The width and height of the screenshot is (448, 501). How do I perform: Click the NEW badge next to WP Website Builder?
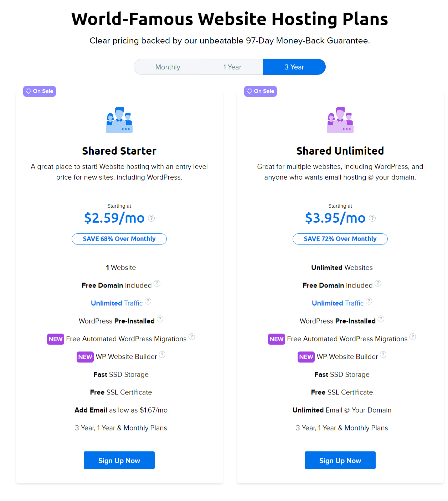[x=85, y=357]
